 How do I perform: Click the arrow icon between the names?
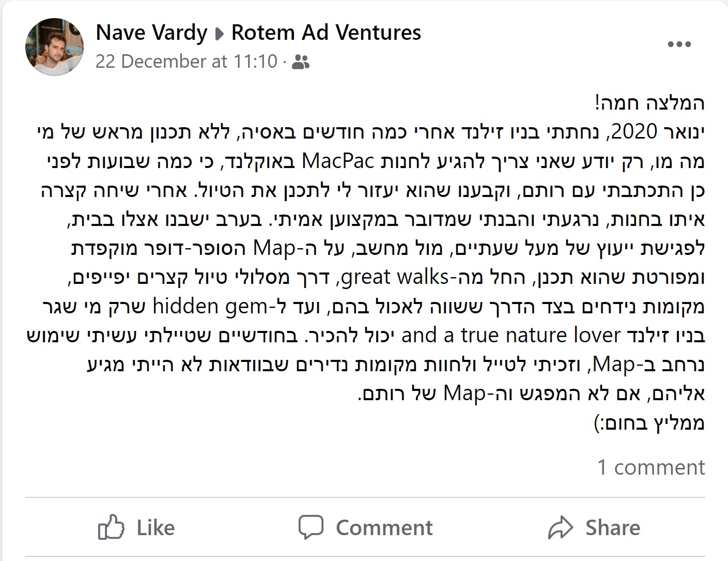219,34
